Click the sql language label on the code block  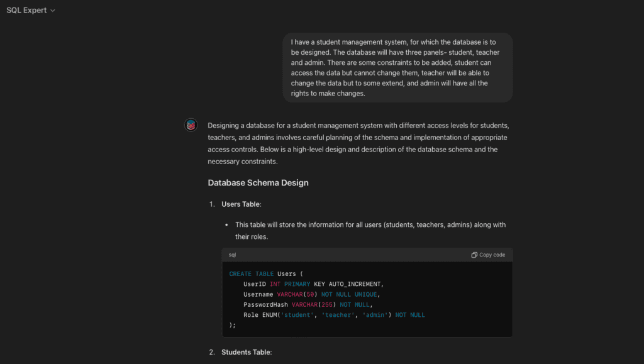tap(233, 255)
